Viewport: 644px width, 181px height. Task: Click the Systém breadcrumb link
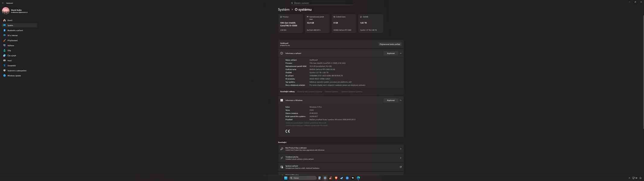pos(284,10)
